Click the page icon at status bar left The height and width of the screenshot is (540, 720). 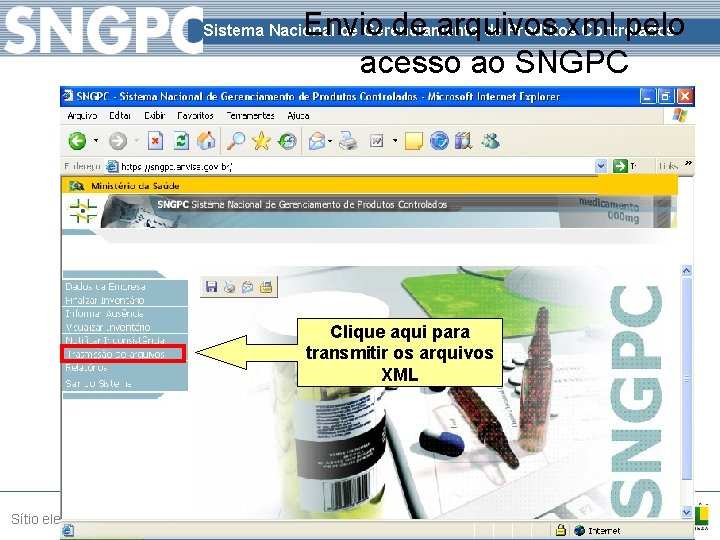pos(68,530)
